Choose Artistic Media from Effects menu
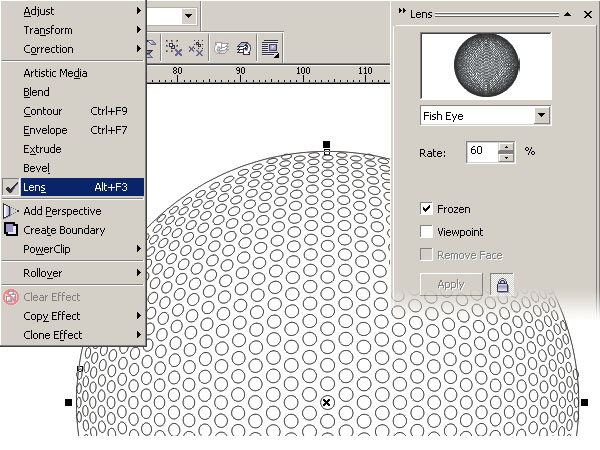Image resolution: width=600 pixels, height=450 pixels. coord(73,73)
